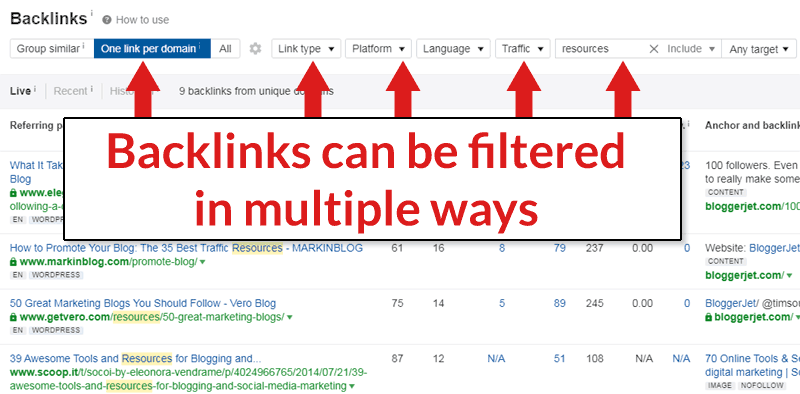Image resolution: width=800 pixels, height=394 pixels.
Task: Open the www.scoop.it referring page URL
Action: click(x=188, y=379)
